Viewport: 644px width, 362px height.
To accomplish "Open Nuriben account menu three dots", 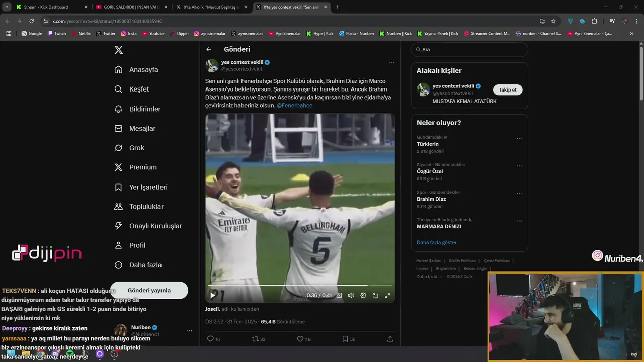I will [x=190, y=331].
